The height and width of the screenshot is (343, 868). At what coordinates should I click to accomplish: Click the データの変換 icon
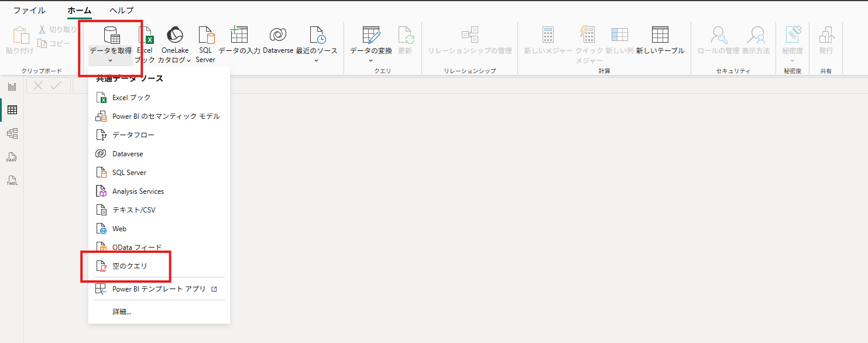pyautogui.click(x=371, y=35)
